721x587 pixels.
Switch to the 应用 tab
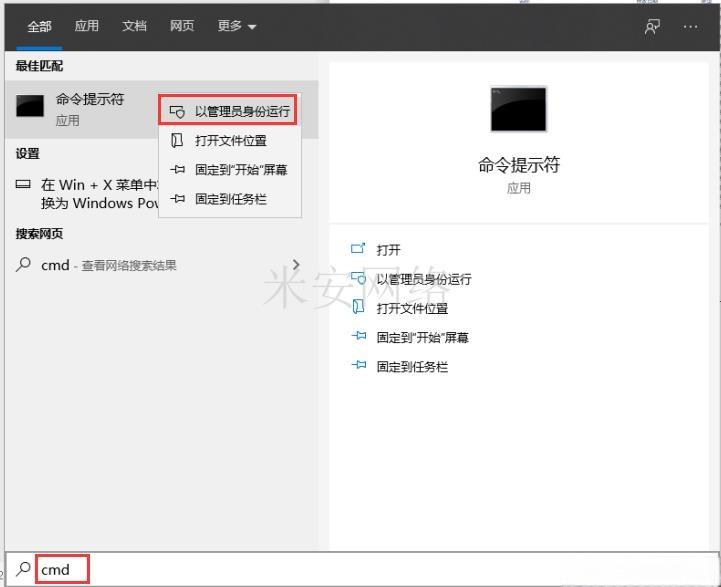[86, 26]
